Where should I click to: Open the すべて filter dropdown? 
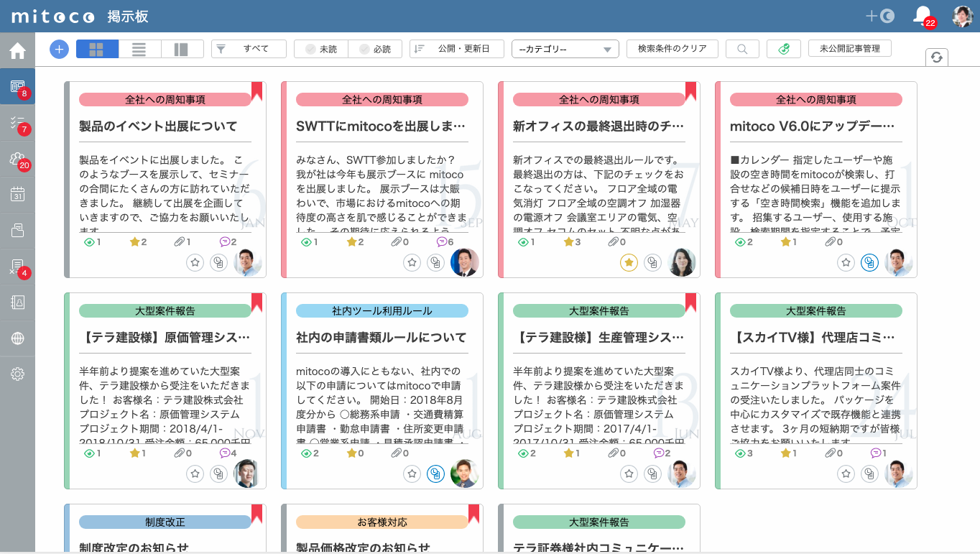click(x=249, y=48)
